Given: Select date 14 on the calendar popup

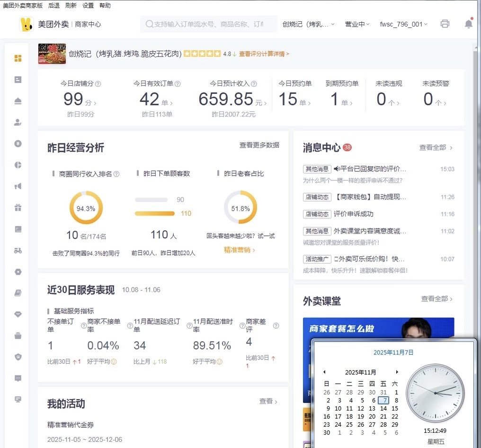Looking at the screenshot, I should point(383,408).
